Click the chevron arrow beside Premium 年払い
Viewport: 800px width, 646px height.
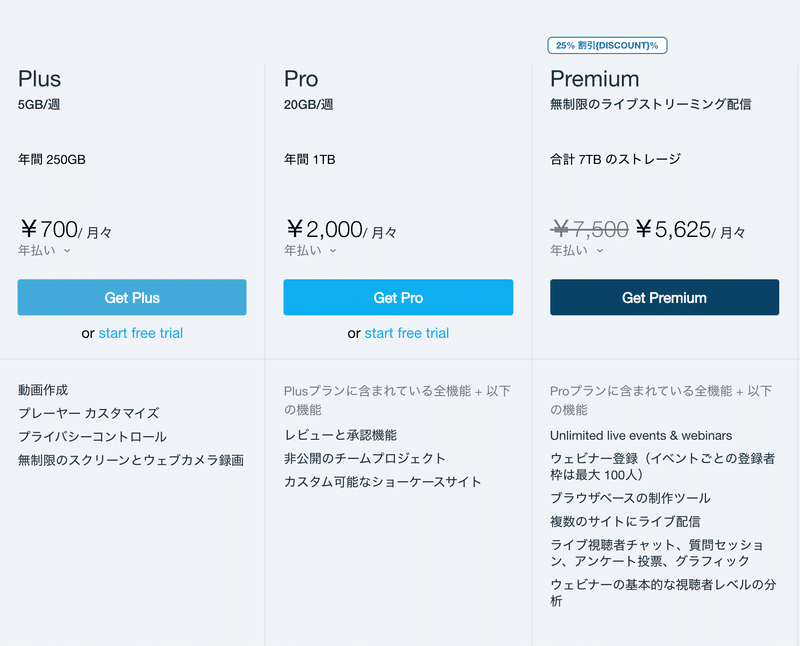coord(600,251)
